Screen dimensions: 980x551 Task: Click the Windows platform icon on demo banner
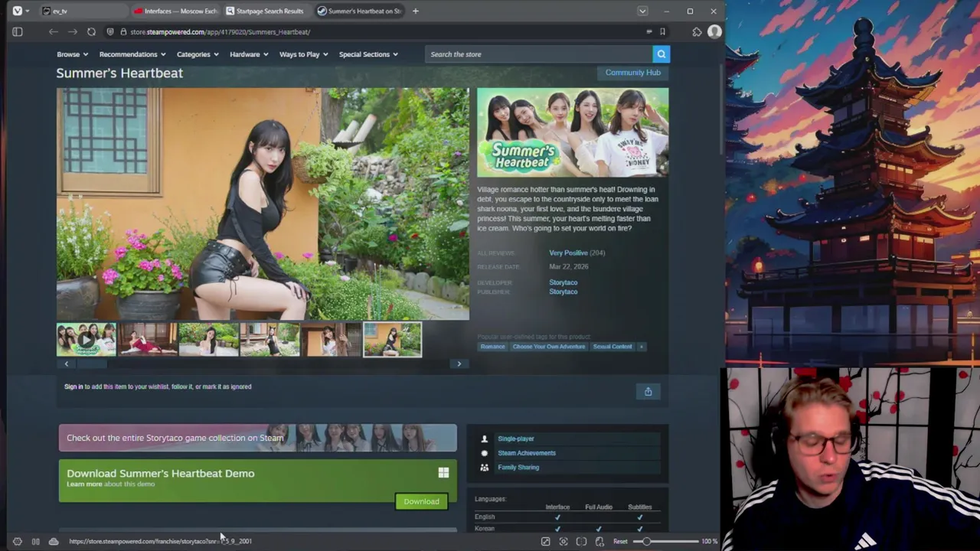tap(443, 473)
